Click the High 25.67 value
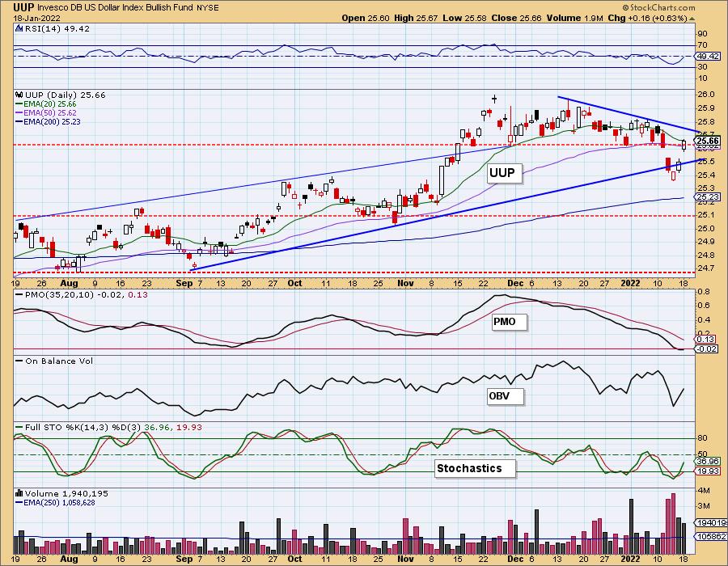 (x=416, y=18)
